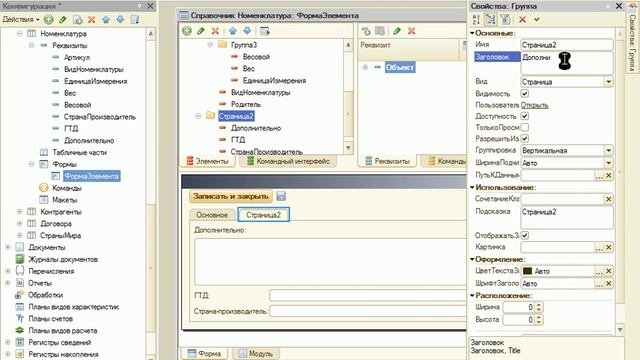The image size is (640, 360).
Task: Click Имя field containing Страница2
Action: click(567, 45)
